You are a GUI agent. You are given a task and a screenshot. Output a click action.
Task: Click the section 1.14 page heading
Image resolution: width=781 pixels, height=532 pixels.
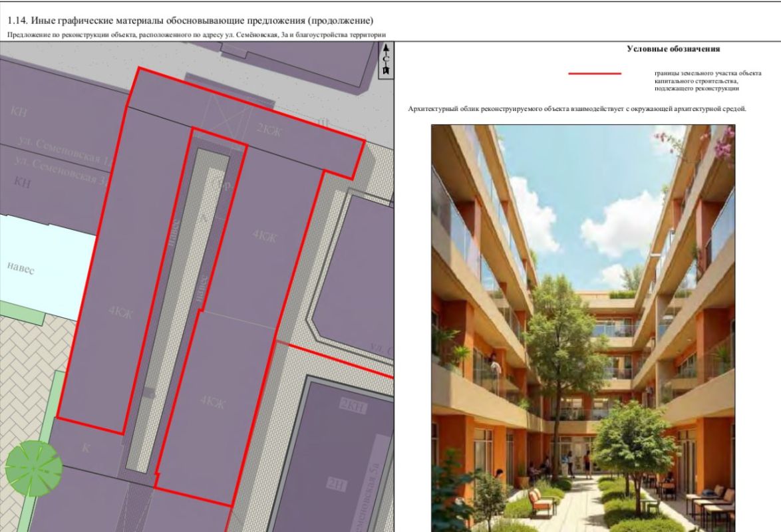click(x=190, y=21)
